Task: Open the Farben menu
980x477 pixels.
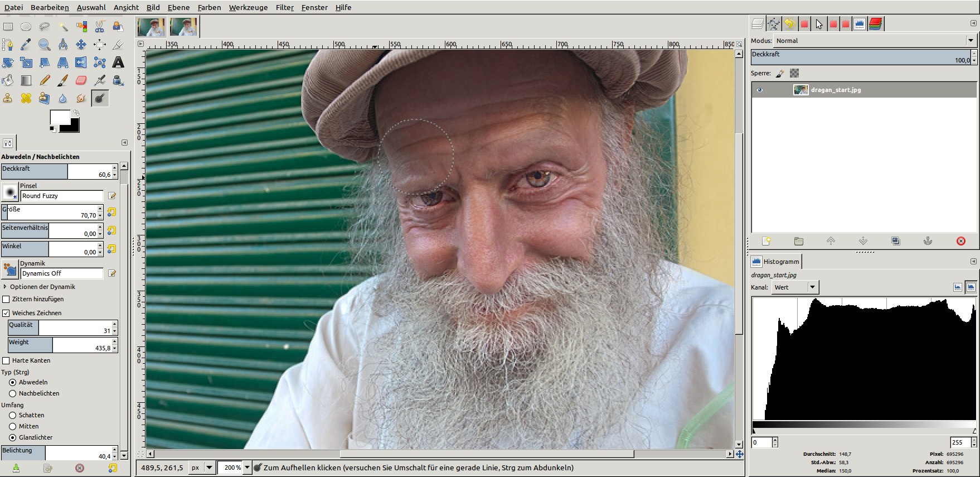Action: point(209,7)
